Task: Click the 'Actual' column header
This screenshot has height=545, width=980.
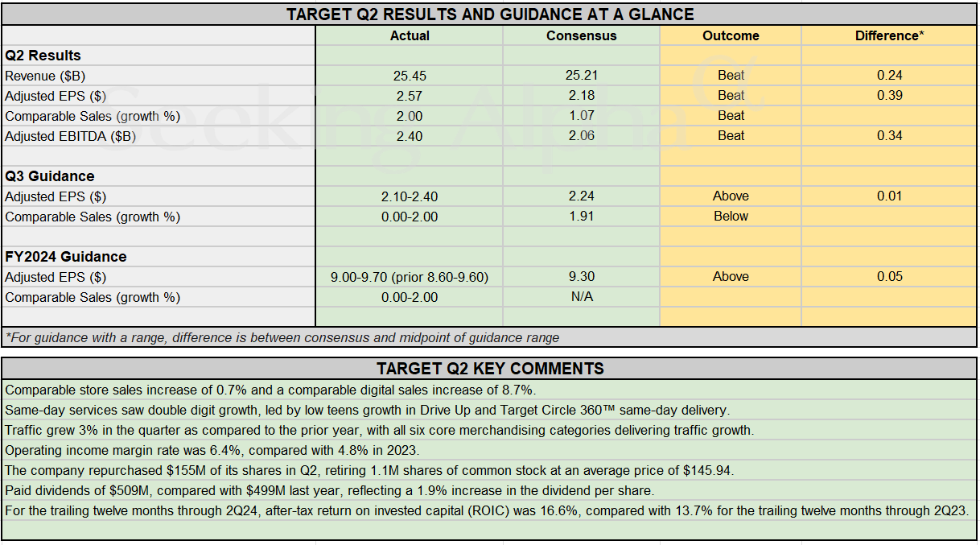Action: (x=409, y=35)
